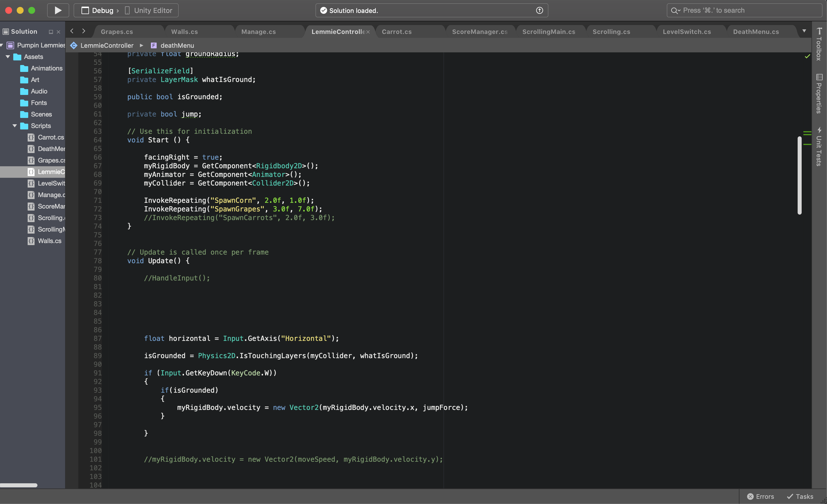Viewport: 827px width, 504px height.
Task: Click the navigate back arrow
Action: [72, 31]
